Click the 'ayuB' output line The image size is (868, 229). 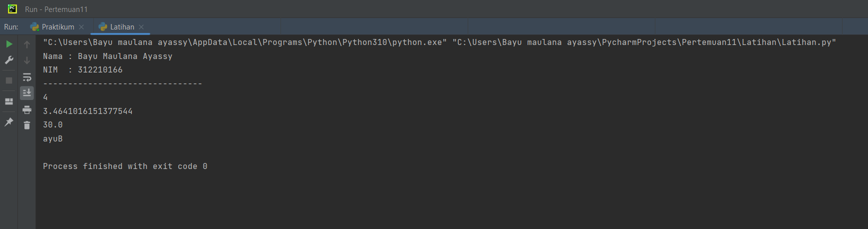point(53,139)
